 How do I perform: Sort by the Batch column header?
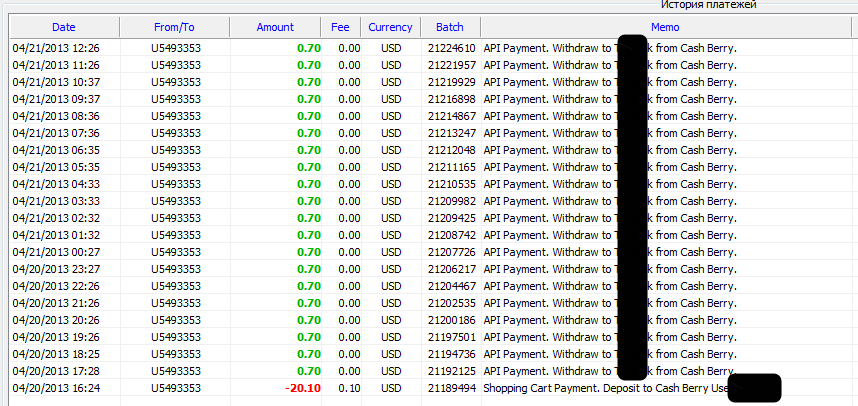click(449, 28)
